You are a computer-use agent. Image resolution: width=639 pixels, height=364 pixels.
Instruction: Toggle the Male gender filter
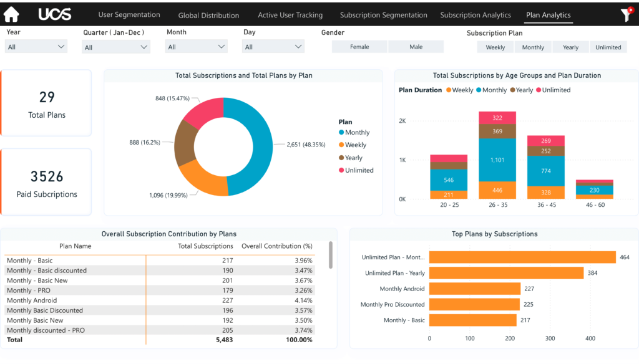[416, 47]
